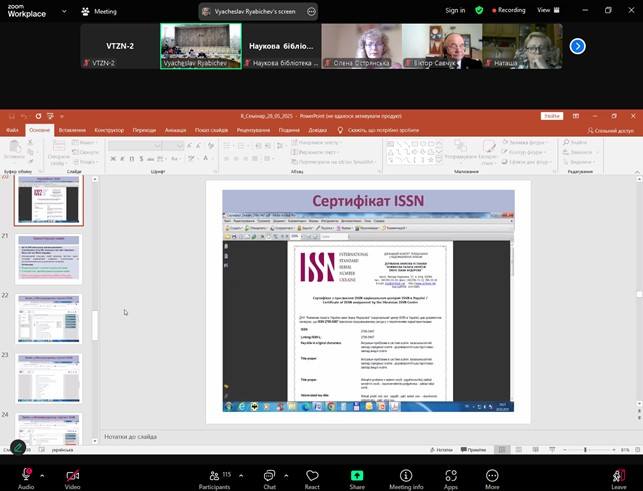Viewport: 643px width, 491px height.
Task: Select Vyacheslav Ryabichev's video tile
Action: click(201, 46)
